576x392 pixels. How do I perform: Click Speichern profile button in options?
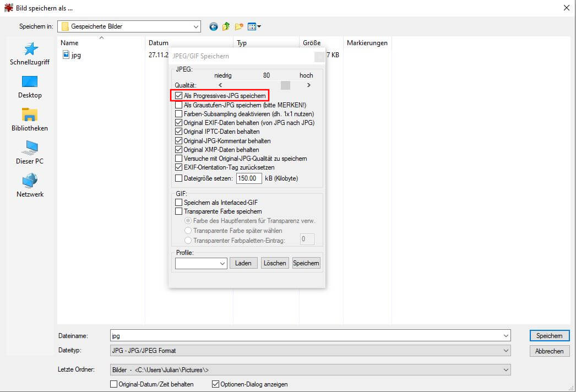(x=306, y=263)
